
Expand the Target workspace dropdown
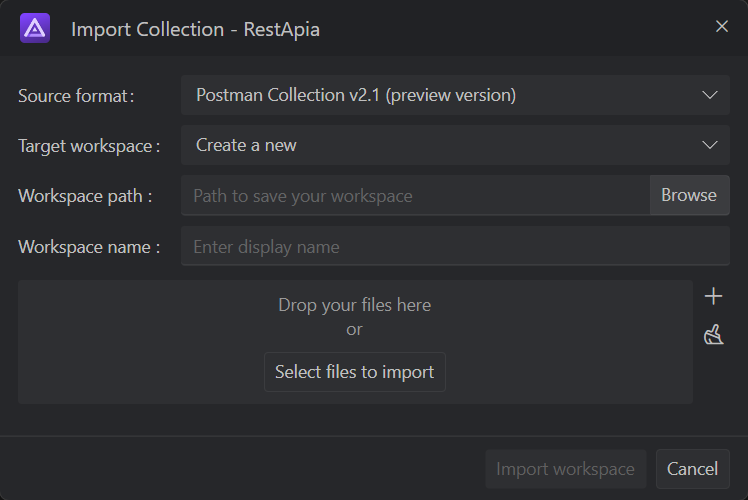pyautogui.click(x=455, y=145)
